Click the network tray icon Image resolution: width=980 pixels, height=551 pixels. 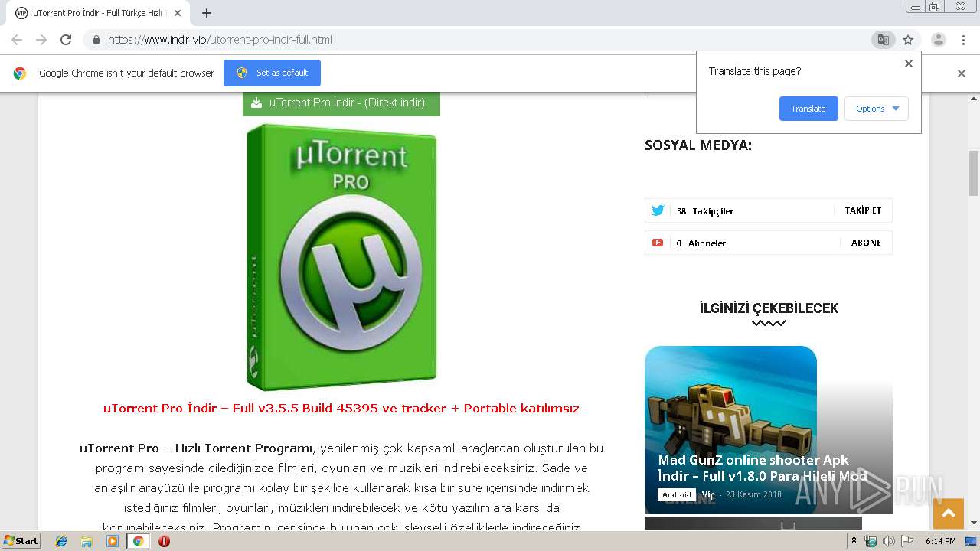871,541
